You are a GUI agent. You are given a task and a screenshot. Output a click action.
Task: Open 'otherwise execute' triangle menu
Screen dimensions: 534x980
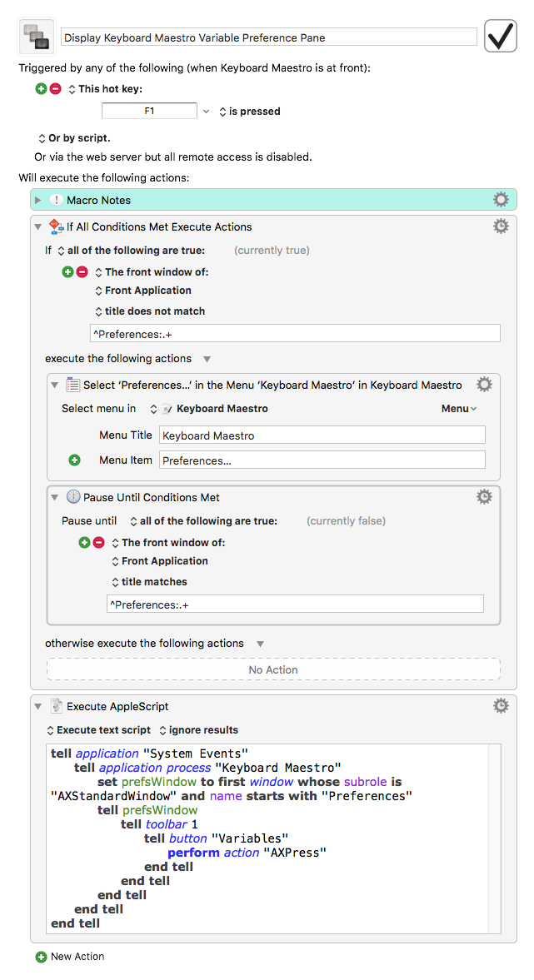[260, 644]
